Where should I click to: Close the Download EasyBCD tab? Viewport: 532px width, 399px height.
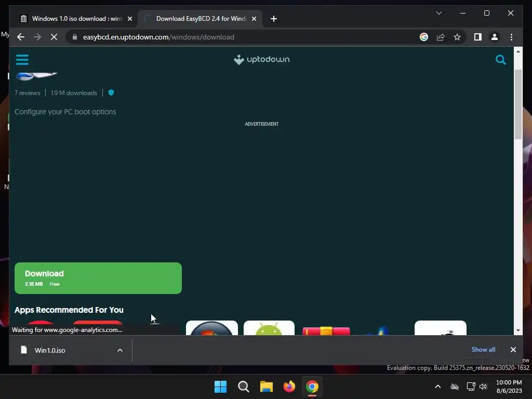tap(254, 19)
